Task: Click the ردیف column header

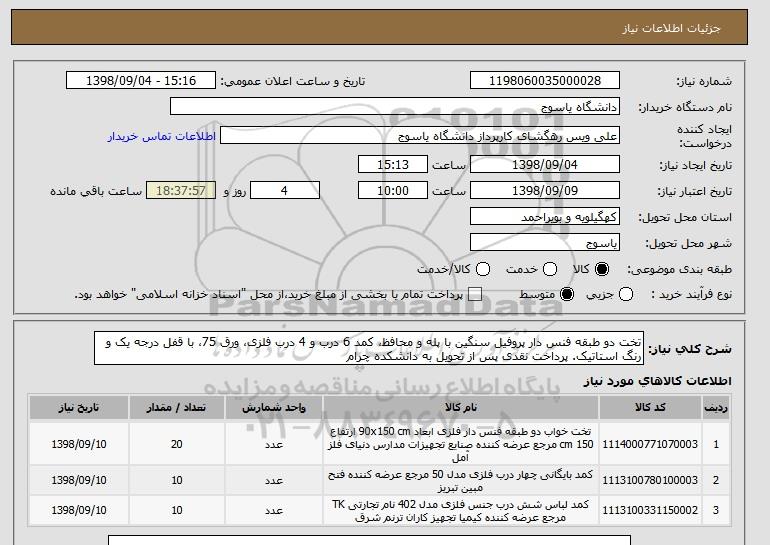Action: tap(716, 408)
